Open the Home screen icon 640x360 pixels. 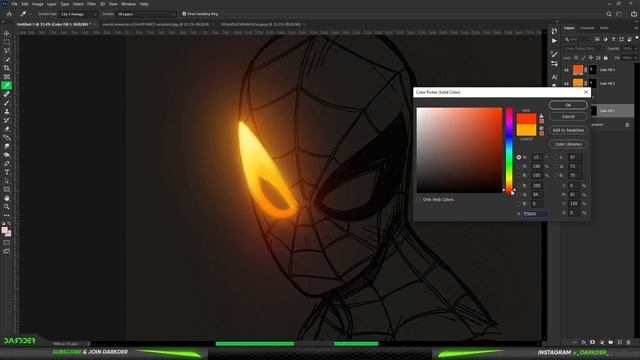(9, 14)
